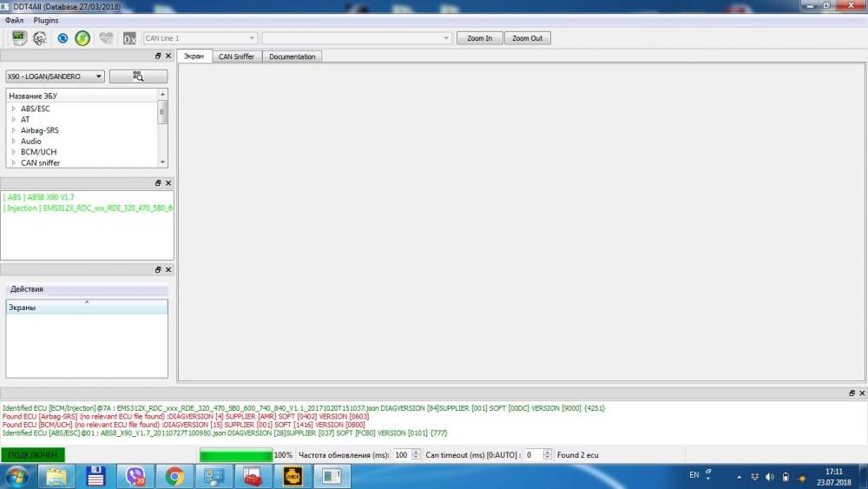Click the volume icon in system tray
The height and width of the screenshot is (489, 868).
[769, 477]
